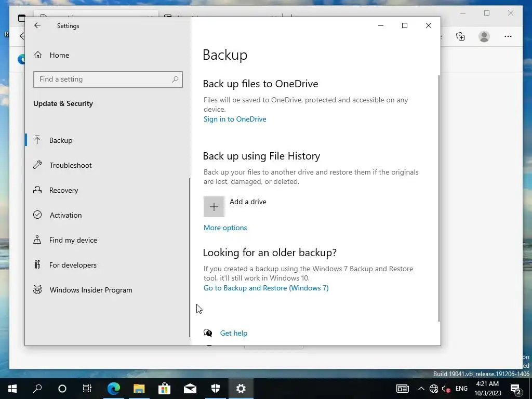Show hidden system tray icons
This screenshot has height=399, width=532.
421,389
